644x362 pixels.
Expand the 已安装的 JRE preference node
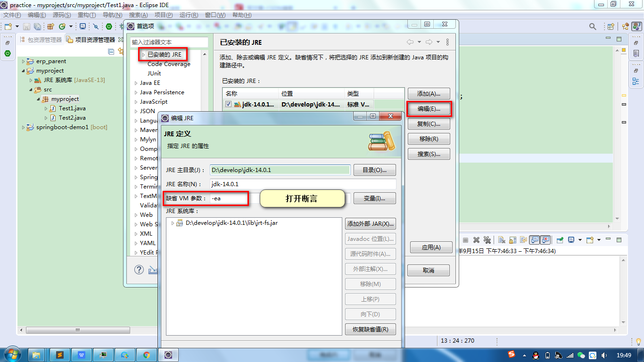pos(143,55)
